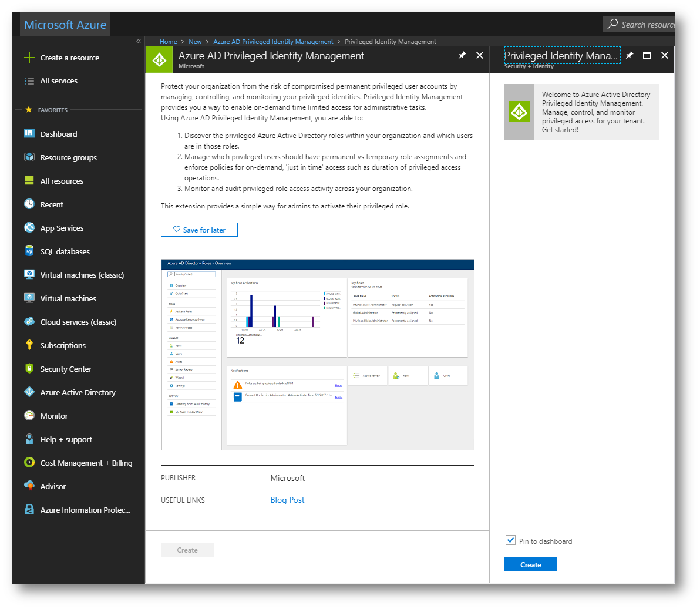Click the Microsoft publisher value text
This screenshot has width=700, height=609.
(x=288, y=478)
